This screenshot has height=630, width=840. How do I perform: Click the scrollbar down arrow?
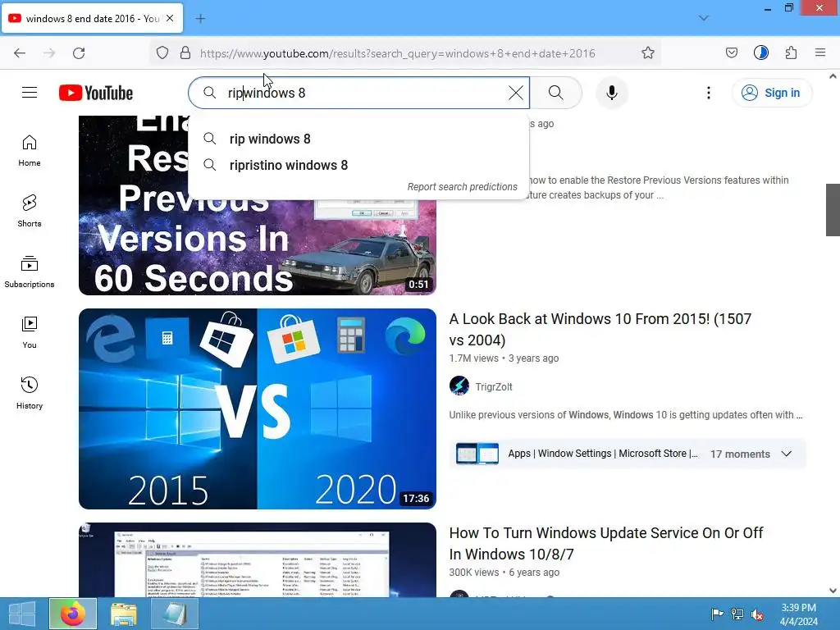[833, 591]
